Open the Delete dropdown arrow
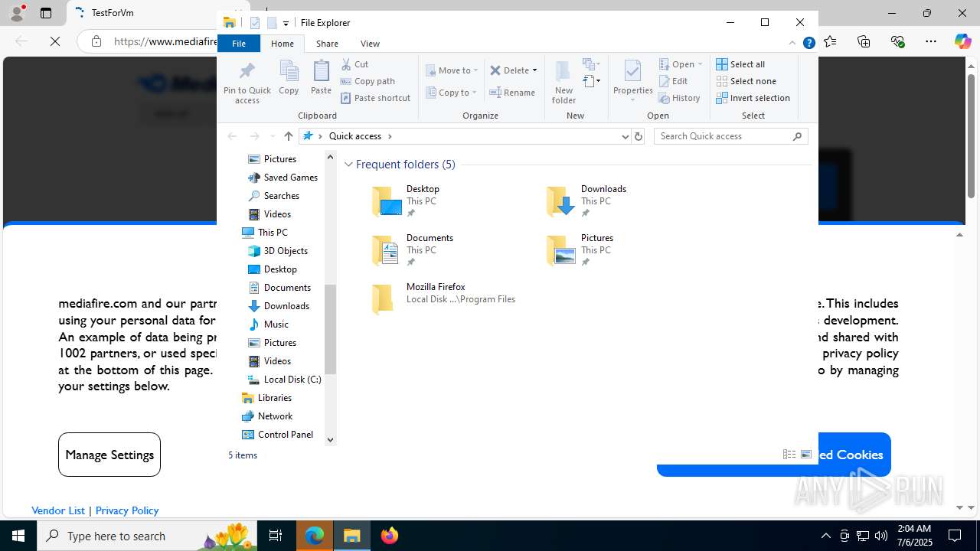980x551 pixels. [x=534, y=70]
